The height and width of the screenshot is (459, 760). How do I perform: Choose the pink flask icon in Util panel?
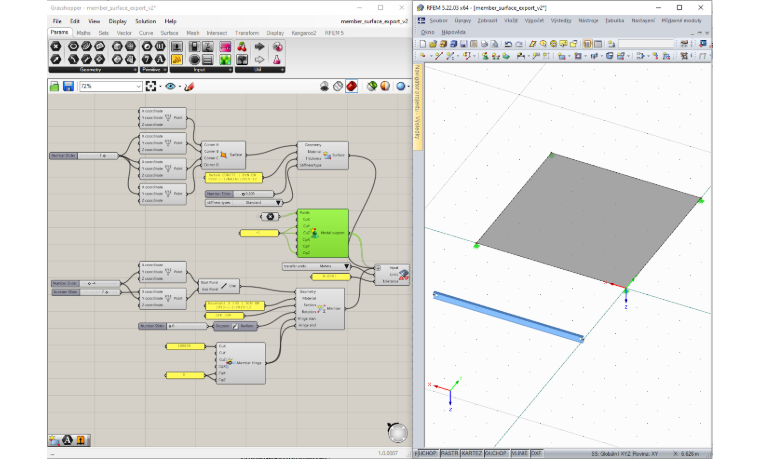(277, 60)
